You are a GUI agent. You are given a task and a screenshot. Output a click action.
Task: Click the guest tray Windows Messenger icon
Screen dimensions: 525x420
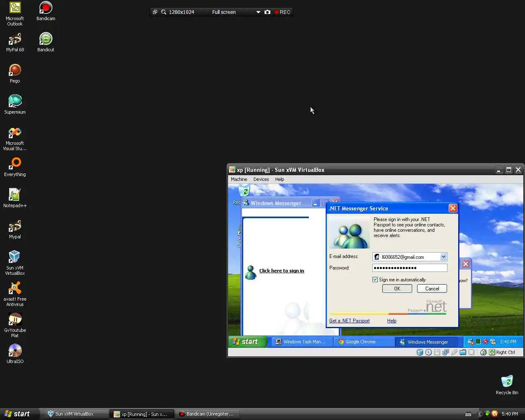tap(470, 342)
